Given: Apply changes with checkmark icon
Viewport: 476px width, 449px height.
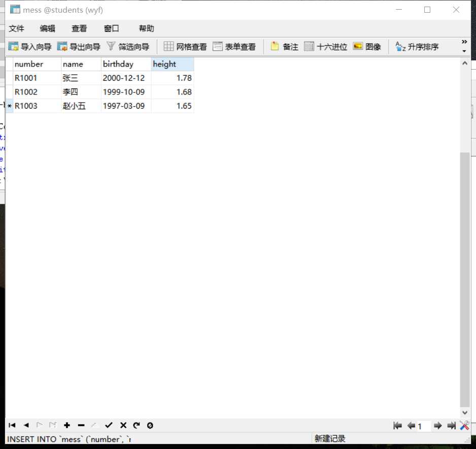Looking at the screenshot, I should pos(109,425).
